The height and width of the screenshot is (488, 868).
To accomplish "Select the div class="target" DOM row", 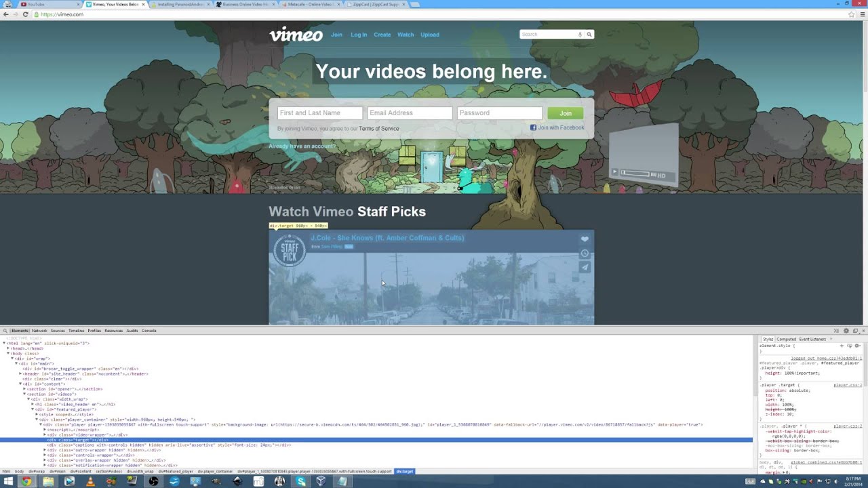I will pyautogui.click(x=376, y=440).
